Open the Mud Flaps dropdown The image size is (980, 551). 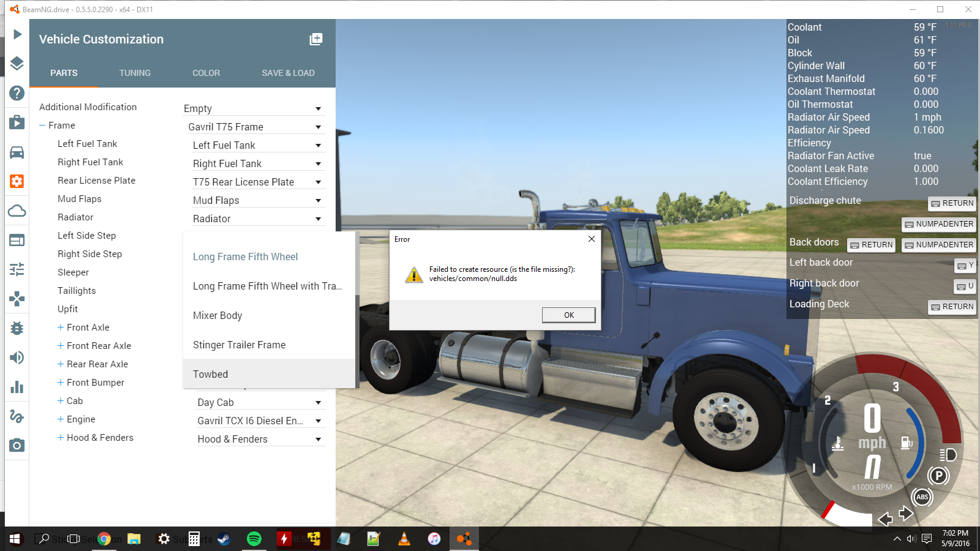click(258, 200)
